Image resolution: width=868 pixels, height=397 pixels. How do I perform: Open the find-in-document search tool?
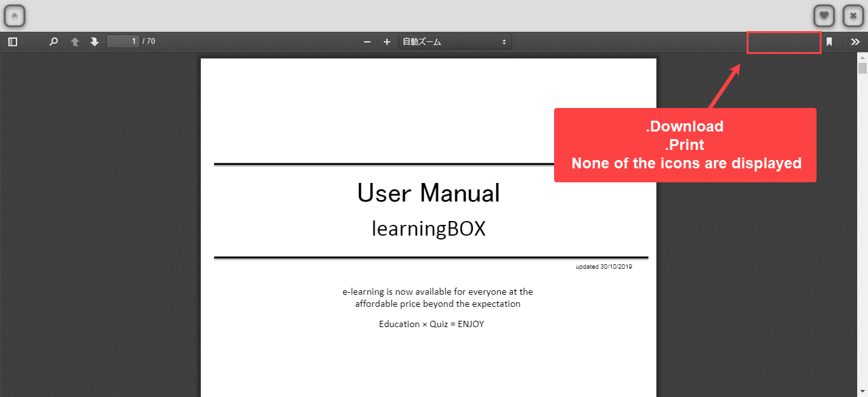(x=54, y=42)
